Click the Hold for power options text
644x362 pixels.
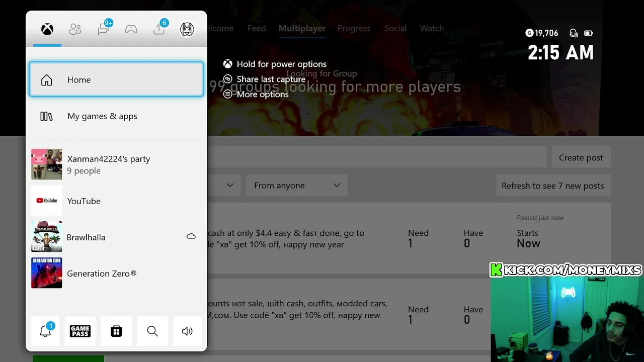pyautogui.click(x=282, y=64)
